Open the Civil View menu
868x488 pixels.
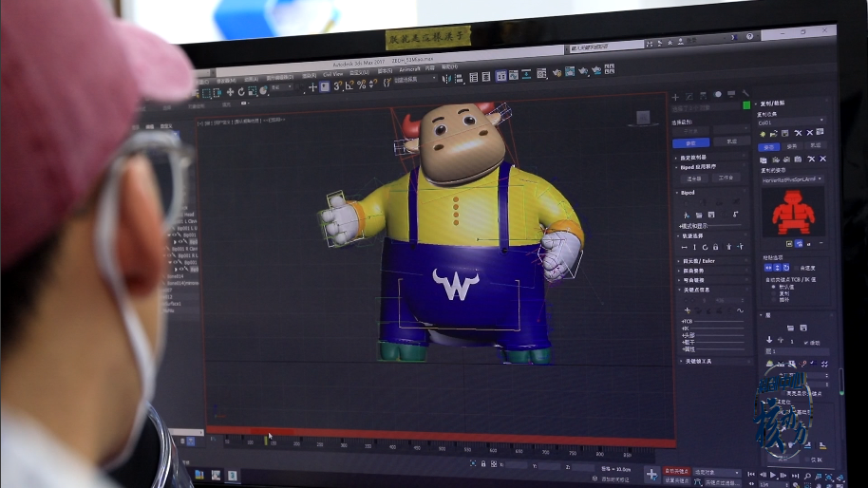click(333, 75)
